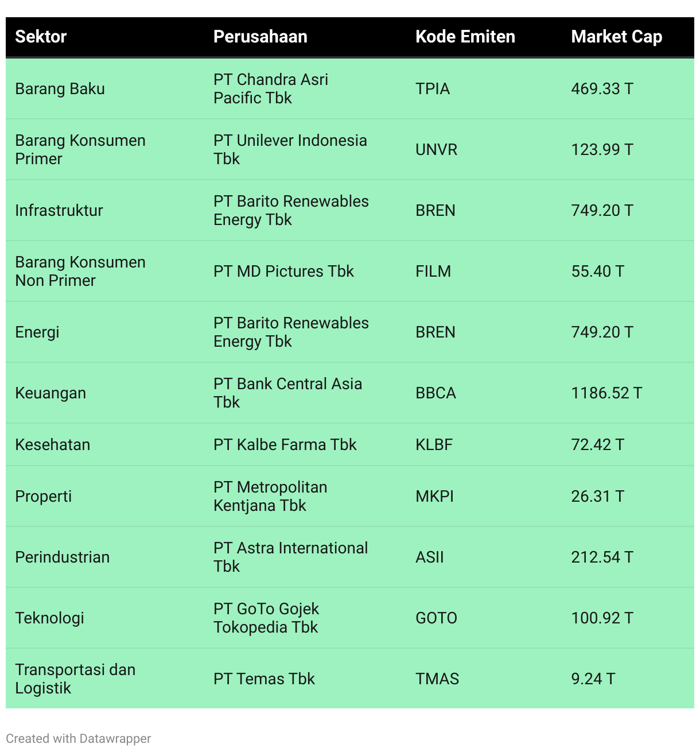Select the GOTO code cell
Image resolution: width=700 pixels, height=752 pixels.
point(436,618)
